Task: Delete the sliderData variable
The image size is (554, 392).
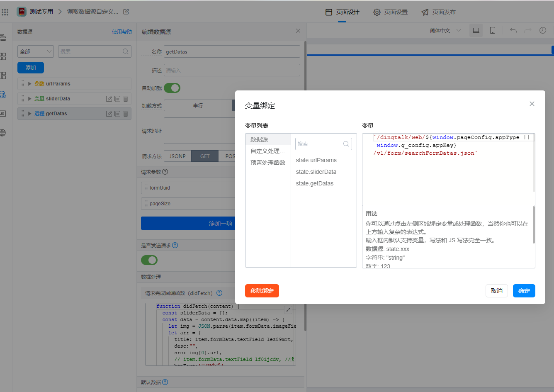Action: click(126, 99)
